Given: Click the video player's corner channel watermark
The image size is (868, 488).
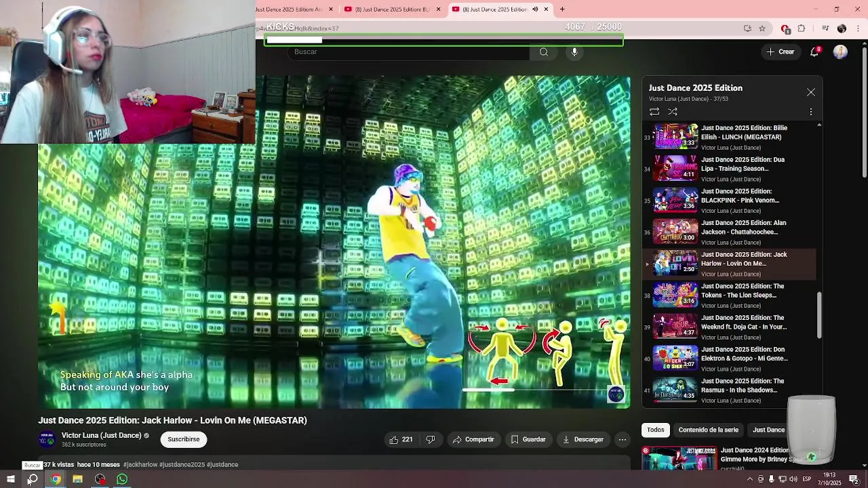Looking at the screenshot, I should click(616, 394).
